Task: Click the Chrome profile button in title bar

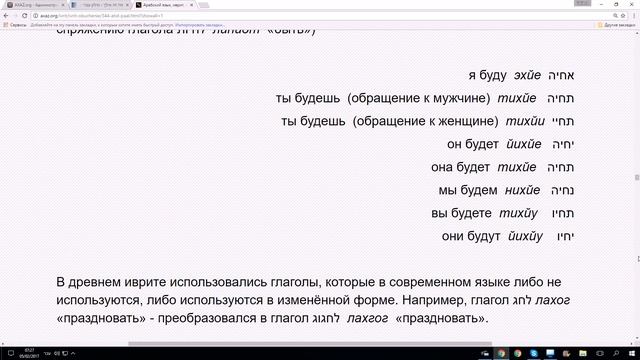Action: pos(582,3)
